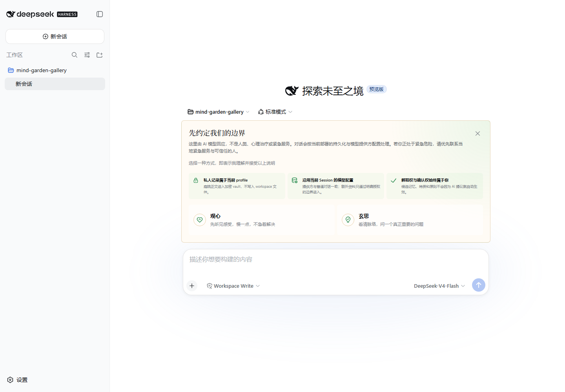
Task: Open the mind-garden-gallery folder in sidebar
Action: tap(55, 70)
